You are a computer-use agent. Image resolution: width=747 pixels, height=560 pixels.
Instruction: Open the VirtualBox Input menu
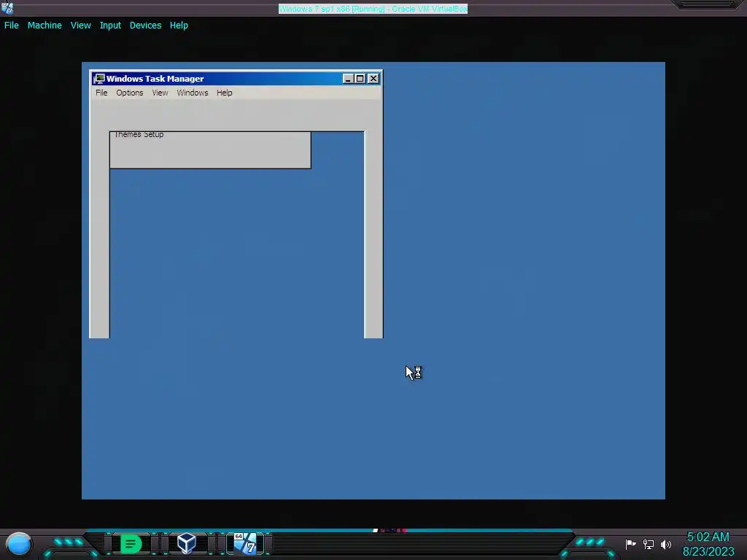click(110, 26)
